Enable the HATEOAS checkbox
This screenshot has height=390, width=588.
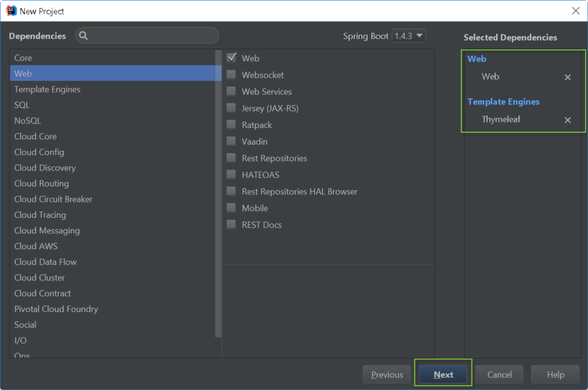pyautogui.click(x=231, y=174)
